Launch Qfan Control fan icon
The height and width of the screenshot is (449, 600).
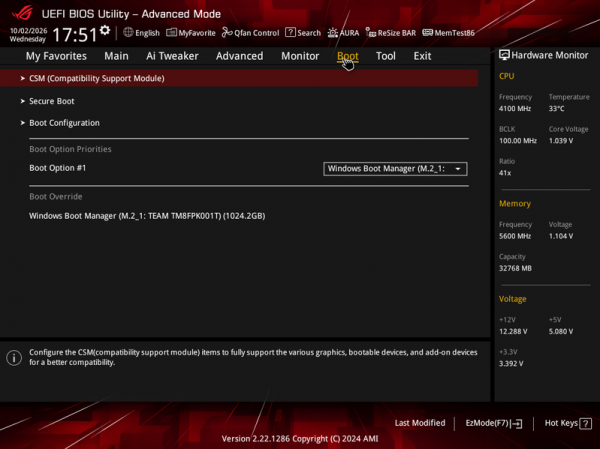point(227,33)
